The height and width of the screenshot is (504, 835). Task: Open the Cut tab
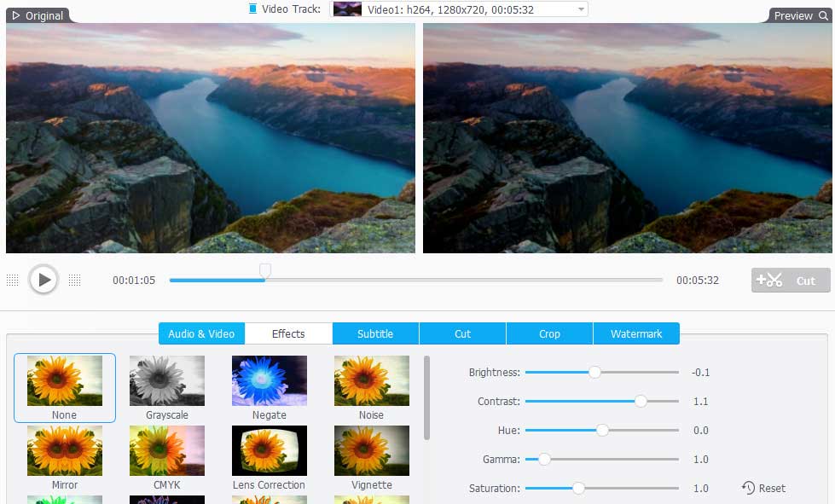point(463,333)
